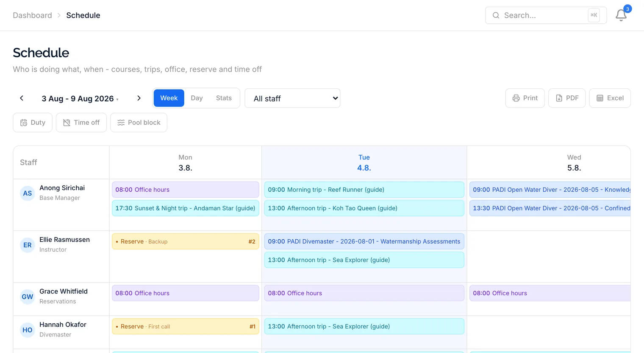Viewport: 644px width, 353px height.
Task: Open the All staff filter dropdown
Action: 292,98
